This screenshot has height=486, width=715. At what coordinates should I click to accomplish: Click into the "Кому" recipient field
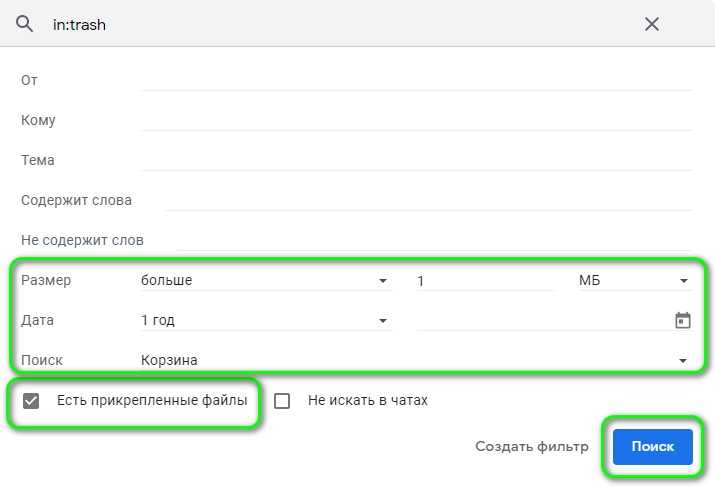pos(417,120)
